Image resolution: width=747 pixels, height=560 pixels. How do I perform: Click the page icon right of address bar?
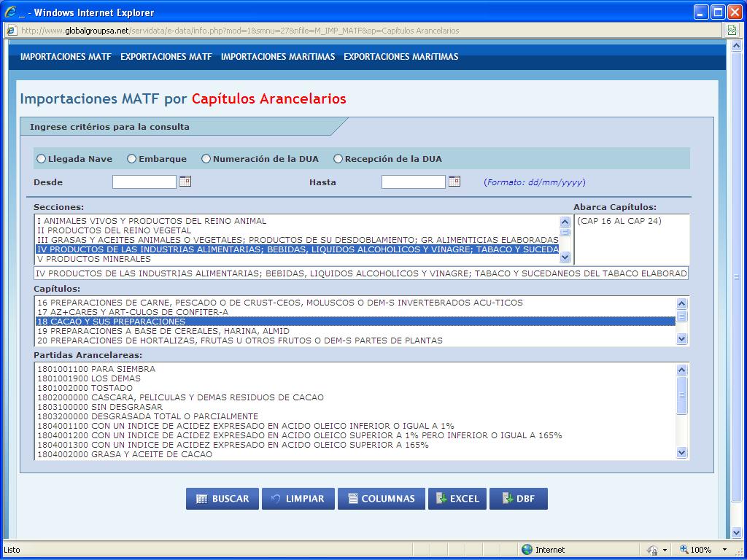click(x=732, y=31)
